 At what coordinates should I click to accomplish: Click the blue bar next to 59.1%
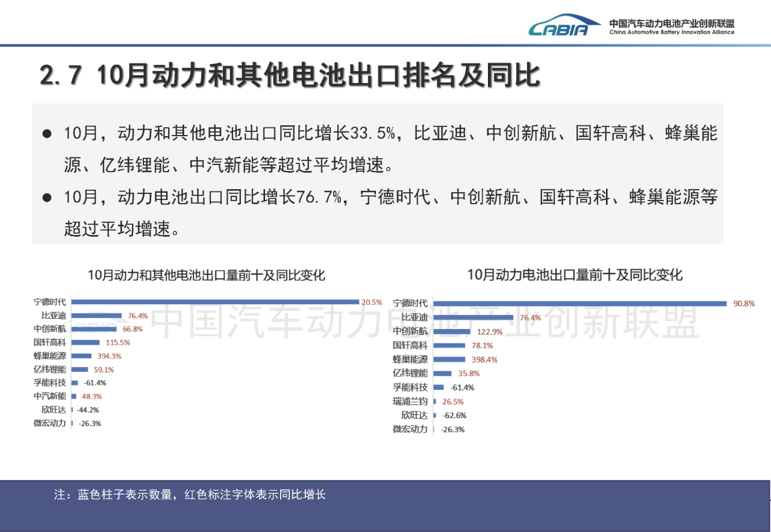point(80,369)
